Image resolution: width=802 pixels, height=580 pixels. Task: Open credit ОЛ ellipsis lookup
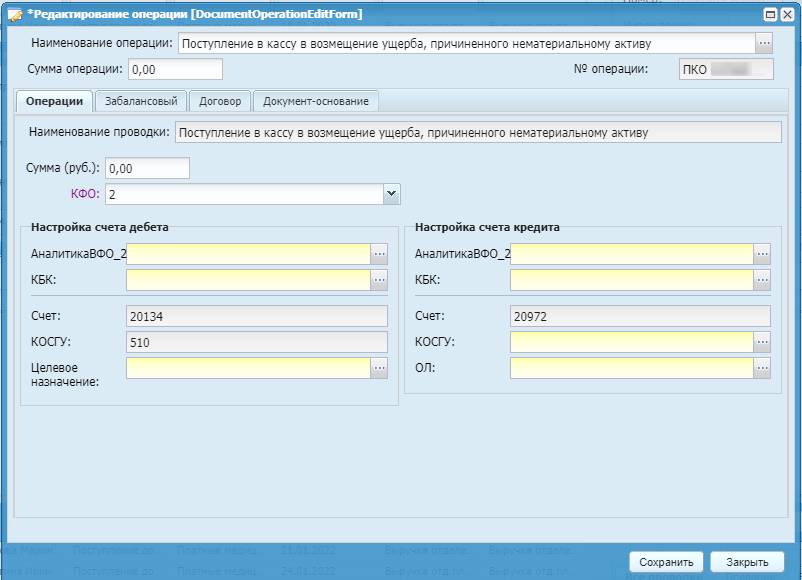point(762,369)
